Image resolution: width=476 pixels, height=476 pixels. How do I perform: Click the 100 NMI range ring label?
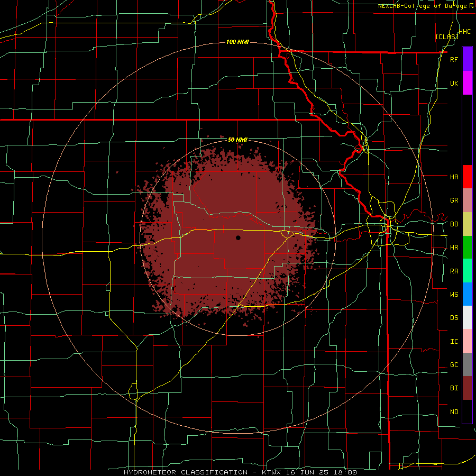pyautogui.click(x=237, y=42)
